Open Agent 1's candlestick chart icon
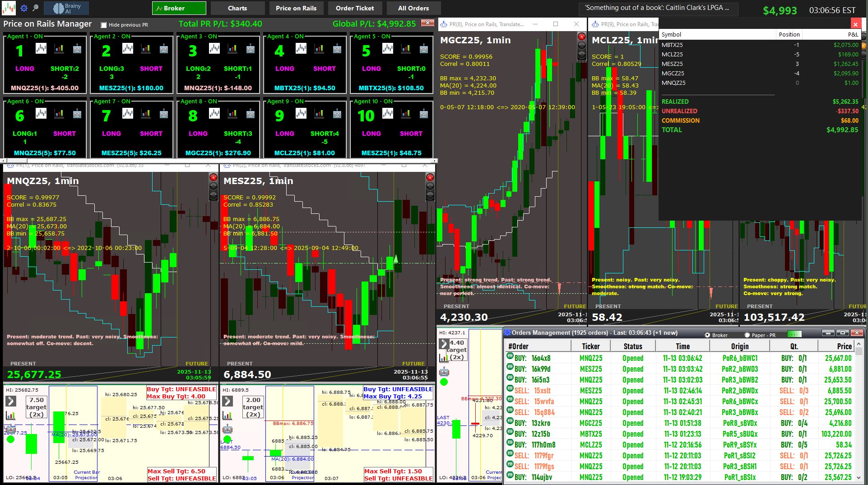 click(x=41, y=48)
